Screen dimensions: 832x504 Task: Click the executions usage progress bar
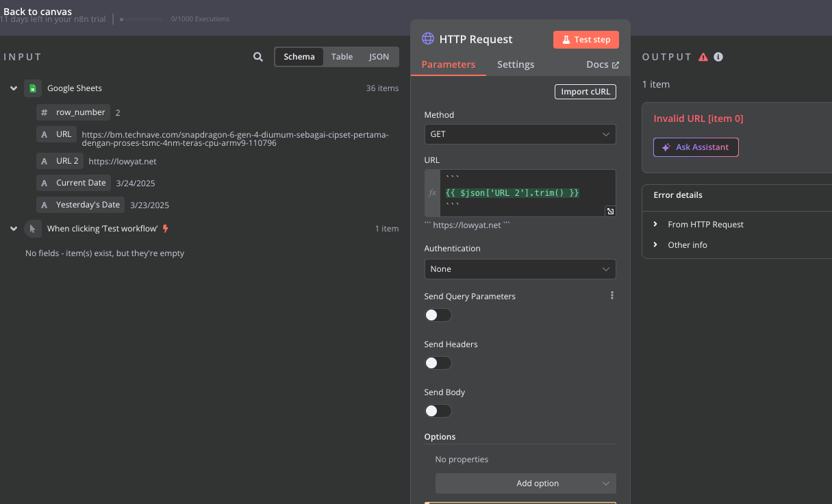point(142,19)
